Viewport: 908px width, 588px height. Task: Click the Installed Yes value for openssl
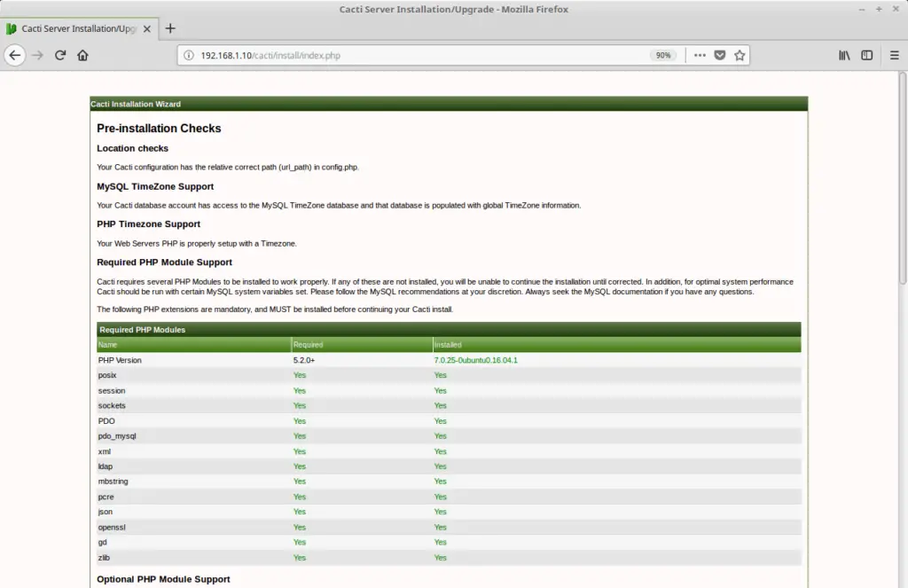(x=440, y=528)
